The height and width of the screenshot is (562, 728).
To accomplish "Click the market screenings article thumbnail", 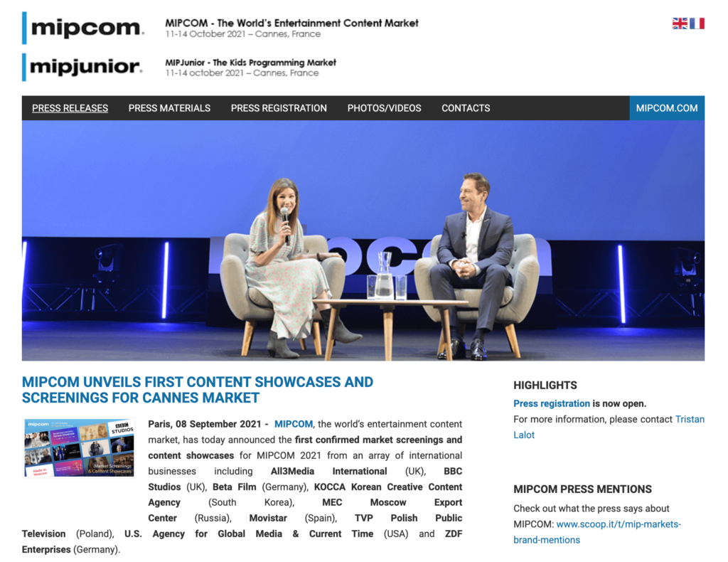I will click(x=79, y=447).
